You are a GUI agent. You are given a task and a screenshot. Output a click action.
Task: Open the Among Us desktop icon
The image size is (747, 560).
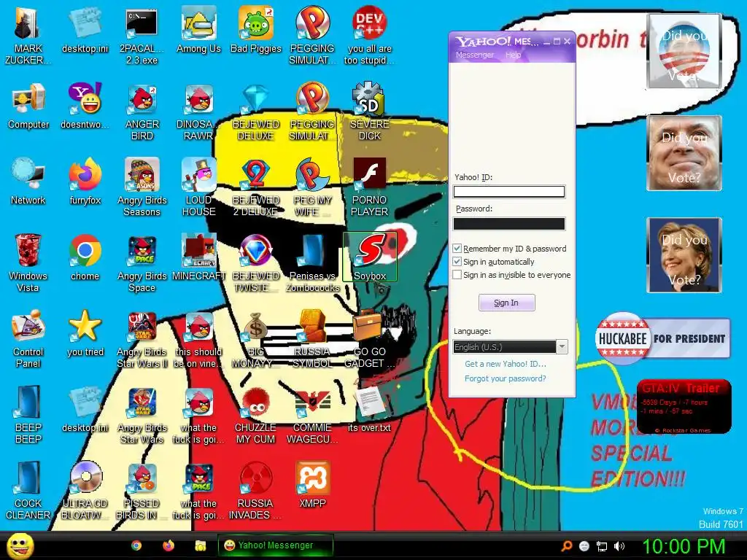[198, 31]
